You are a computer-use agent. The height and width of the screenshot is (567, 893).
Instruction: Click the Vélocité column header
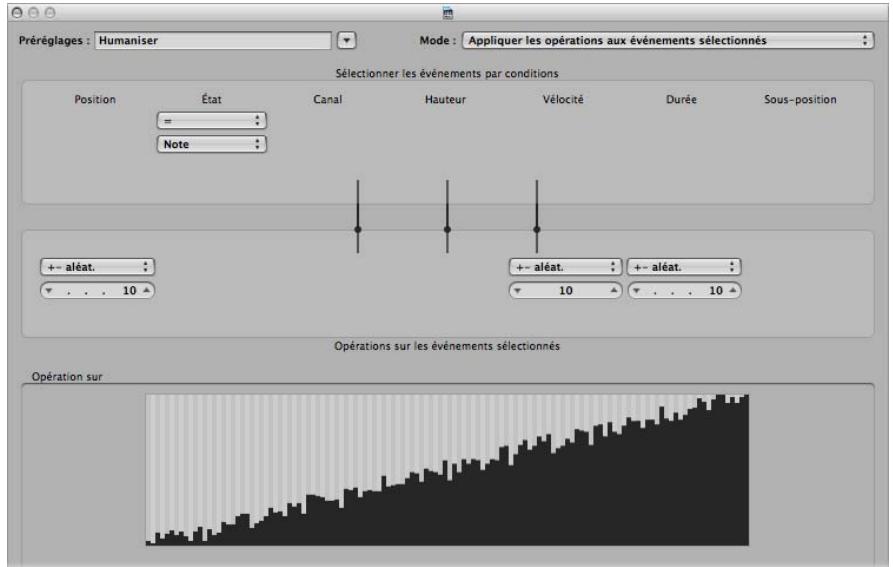[563, 100]
